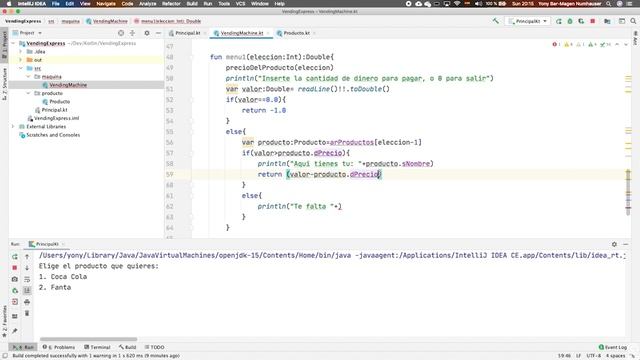The image size is (640, 360).
Task: Open the Event Log
Action: [613, 347]
